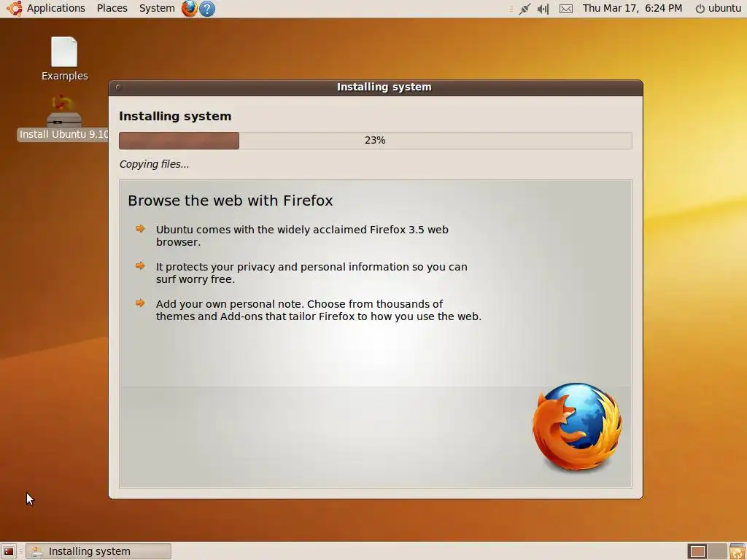Screen dimensions: 747x560
Task: Open the Places menu
Action: (x=112, y=8)
